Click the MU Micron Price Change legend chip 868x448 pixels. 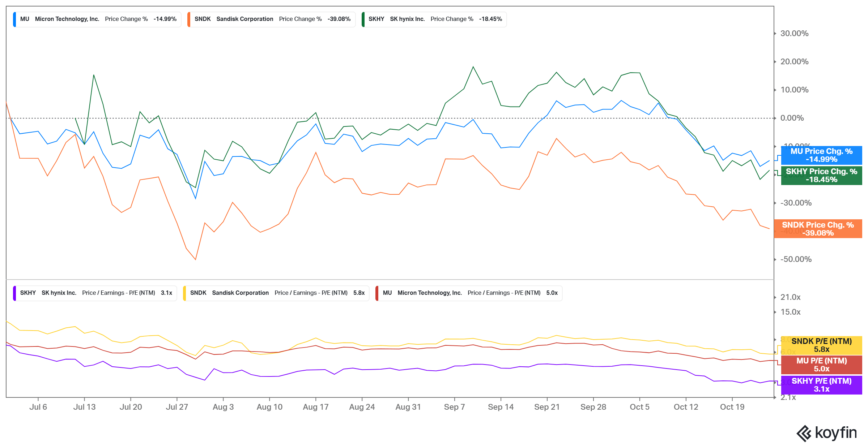pos(97,19)
